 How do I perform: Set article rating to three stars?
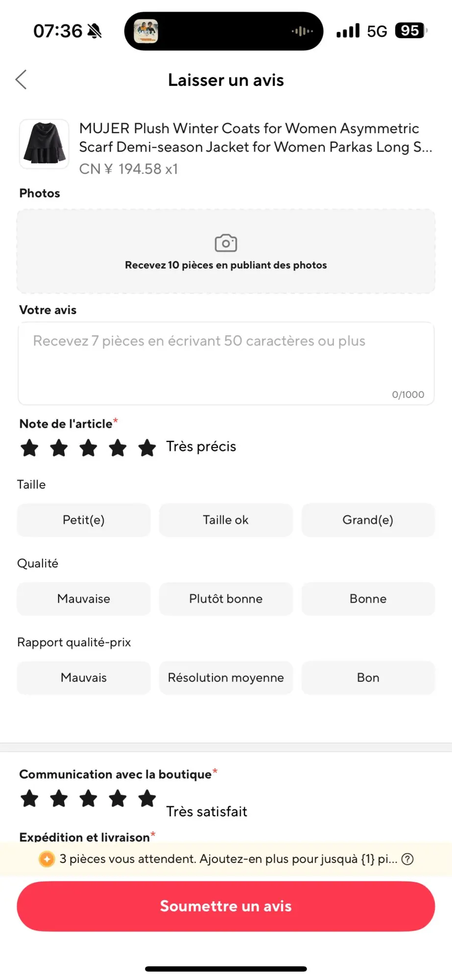click(89, 447)
